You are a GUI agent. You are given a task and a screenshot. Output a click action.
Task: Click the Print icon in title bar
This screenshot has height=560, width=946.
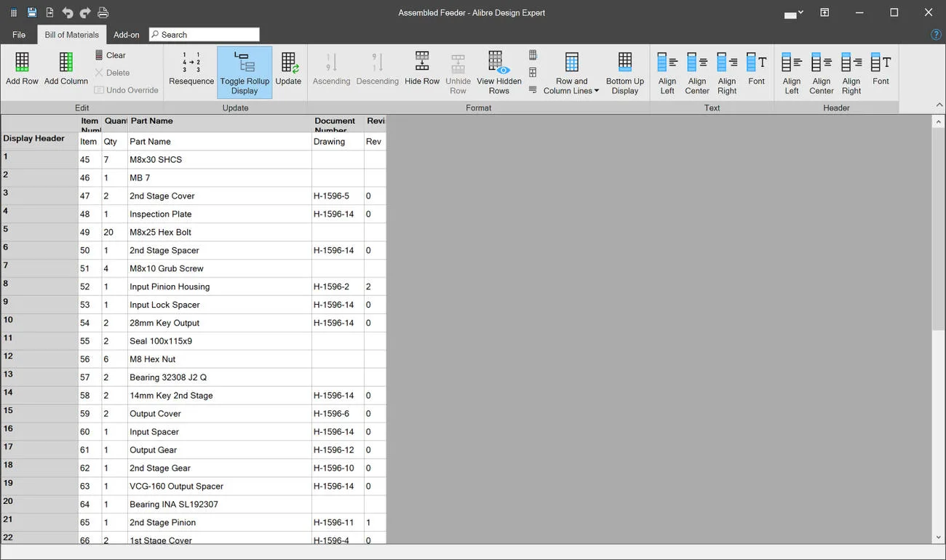(103, 12)
